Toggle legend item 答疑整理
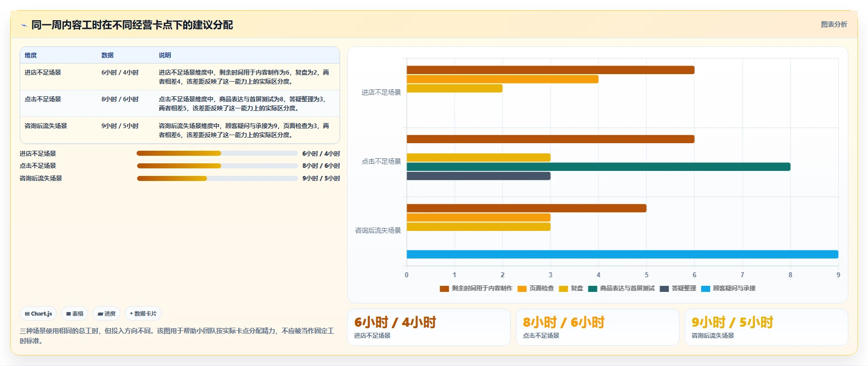The image size is (868, 366). [x=678, y=288]
